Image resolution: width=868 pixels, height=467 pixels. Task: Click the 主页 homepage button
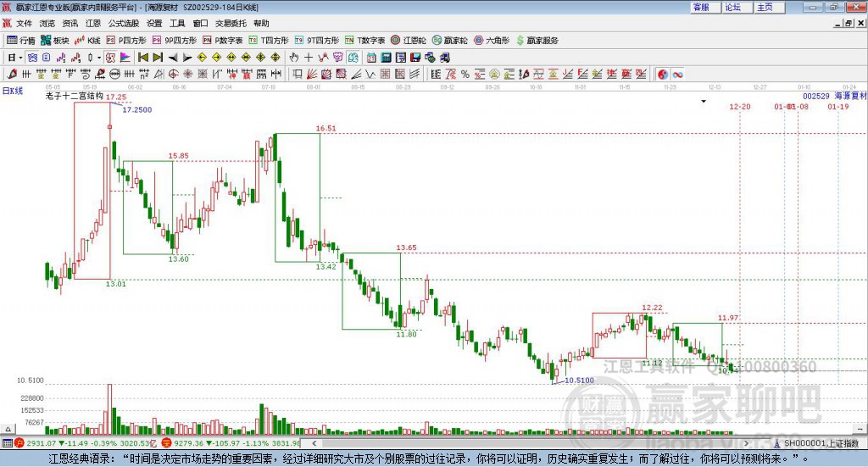(769, 7)
